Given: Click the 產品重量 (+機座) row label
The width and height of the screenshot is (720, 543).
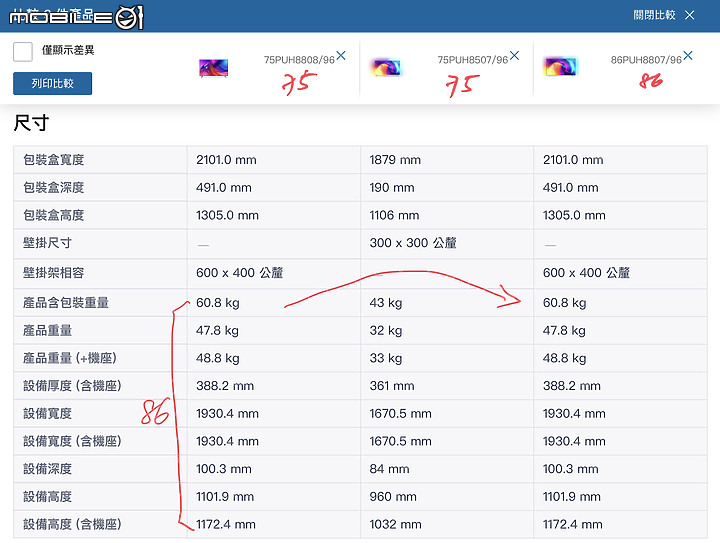Looking at the screenshot, I should pos(70,358).
